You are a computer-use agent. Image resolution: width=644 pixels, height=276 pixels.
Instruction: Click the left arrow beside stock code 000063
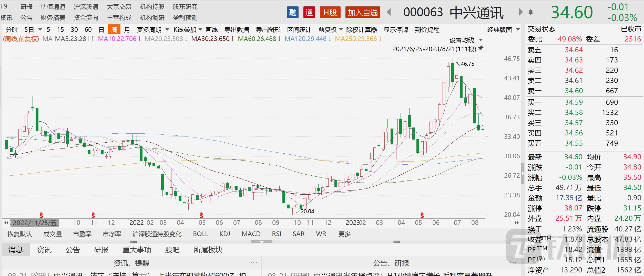tap(388, 12)
